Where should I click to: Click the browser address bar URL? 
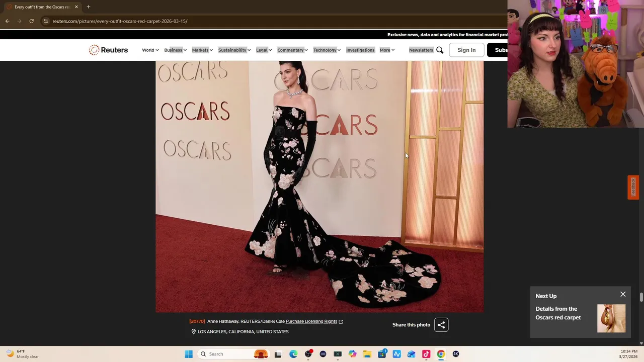120,21
